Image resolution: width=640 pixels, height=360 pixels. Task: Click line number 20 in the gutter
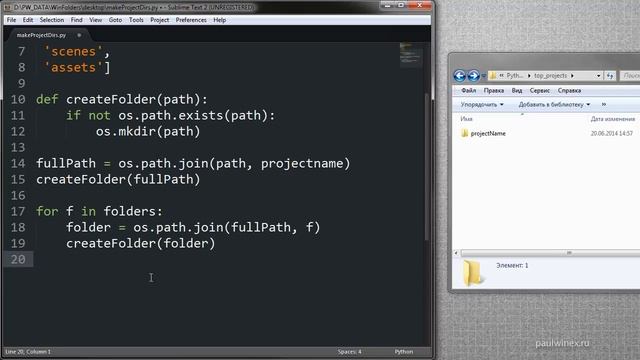[18, 259]
